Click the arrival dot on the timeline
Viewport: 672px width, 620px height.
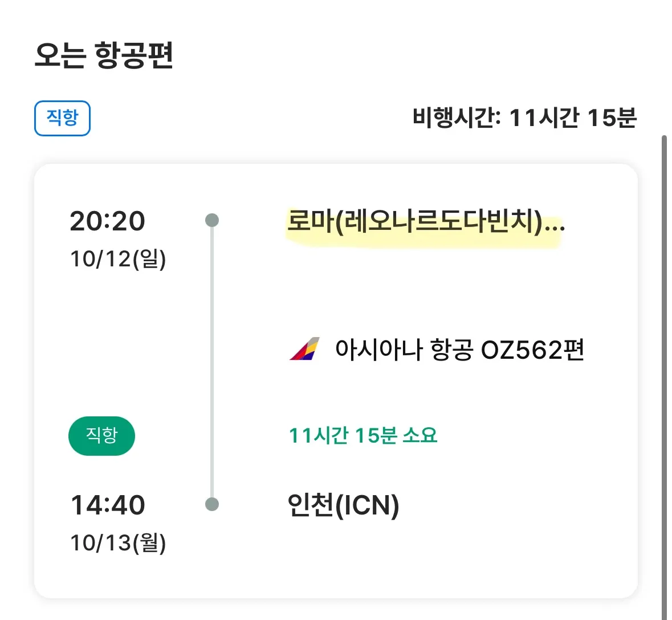(212, 504)
